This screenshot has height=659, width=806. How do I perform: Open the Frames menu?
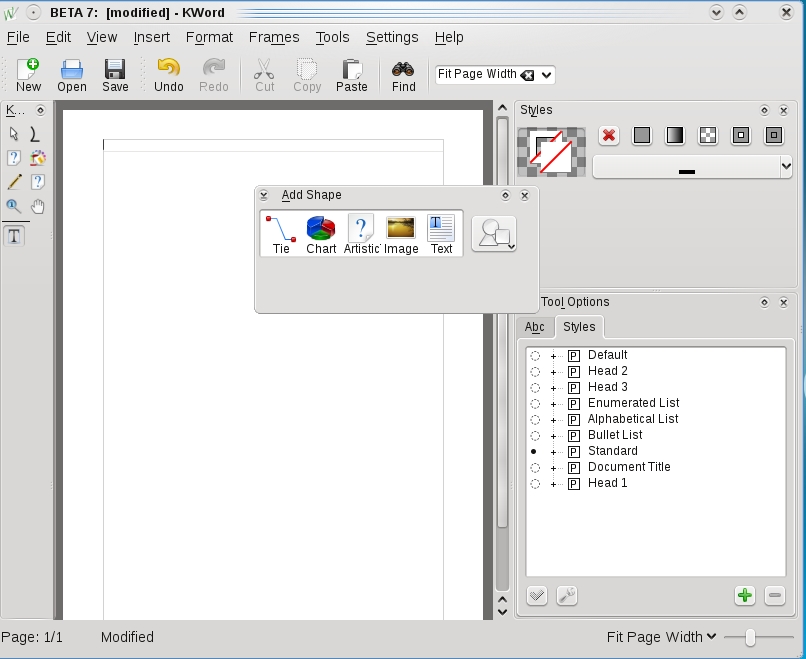pyautogui.click(x=274, y=37)
